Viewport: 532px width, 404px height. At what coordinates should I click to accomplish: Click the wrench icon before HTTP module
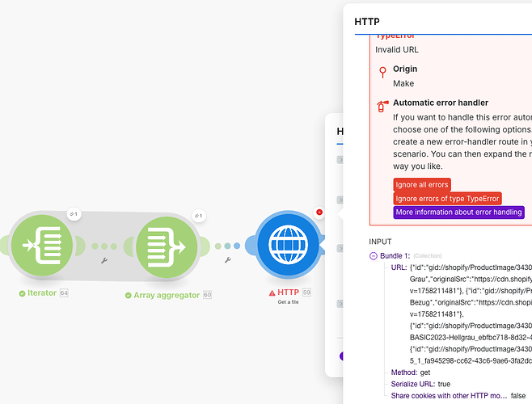(x=228, y=260)
